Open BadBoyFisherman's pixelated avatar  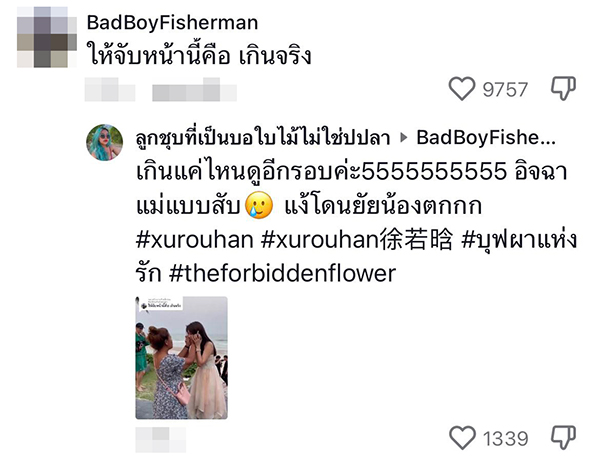(47, 37)
